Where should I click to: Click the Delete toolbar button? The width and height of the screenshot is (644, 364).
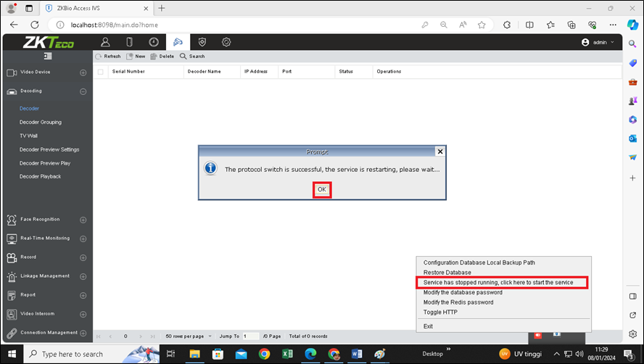coord(162,56)
